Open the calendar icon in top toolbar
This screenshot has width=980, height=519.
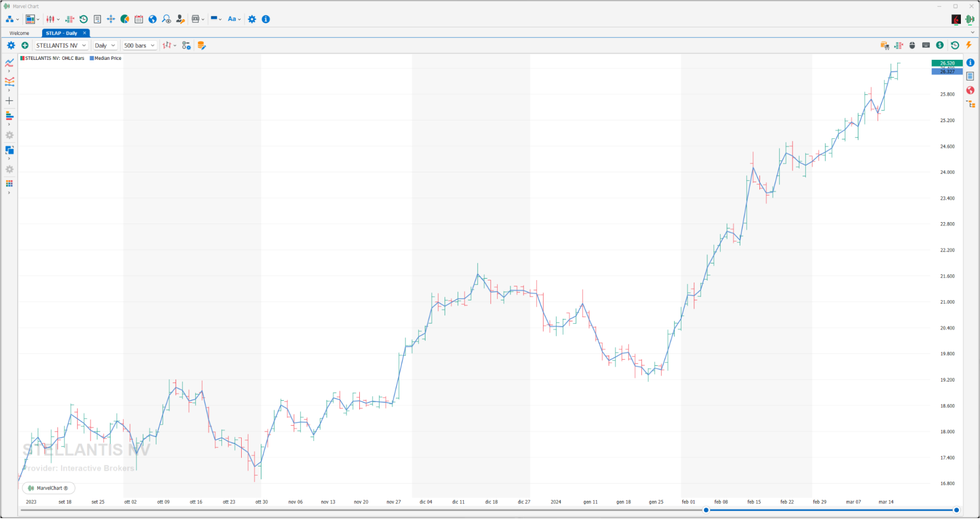click(x=139, y=19)
